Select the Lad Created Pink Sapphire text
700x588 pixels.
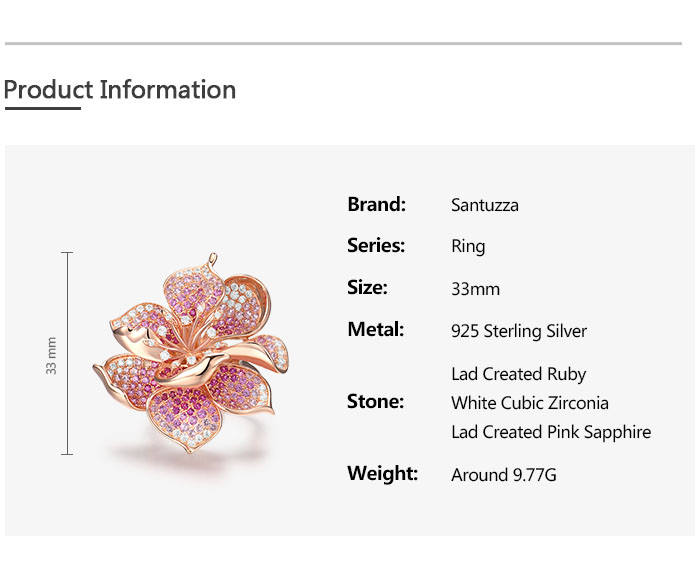(x=551, y=432)
